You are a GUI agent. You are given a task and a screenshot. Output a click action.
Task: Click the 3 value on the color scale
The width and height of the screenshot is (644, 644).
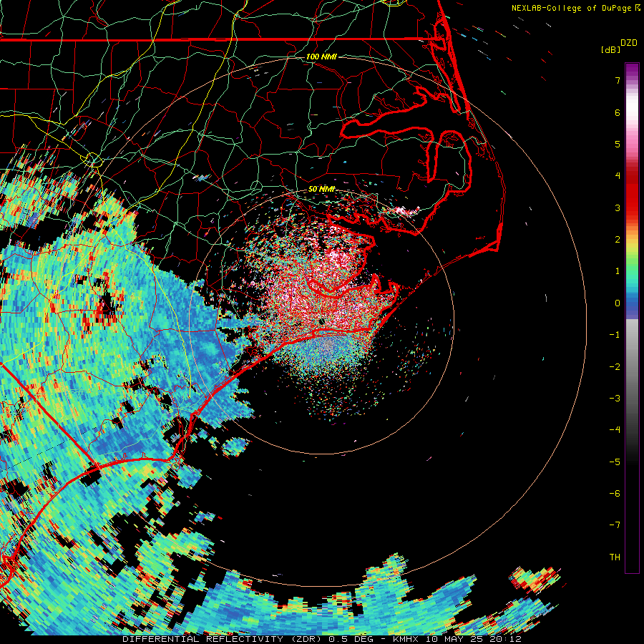coord(618,208)
